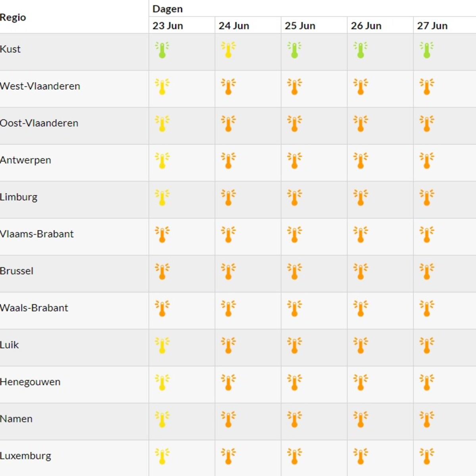
Task: Click the Dagen header label
Action: (x=167, y=9)
